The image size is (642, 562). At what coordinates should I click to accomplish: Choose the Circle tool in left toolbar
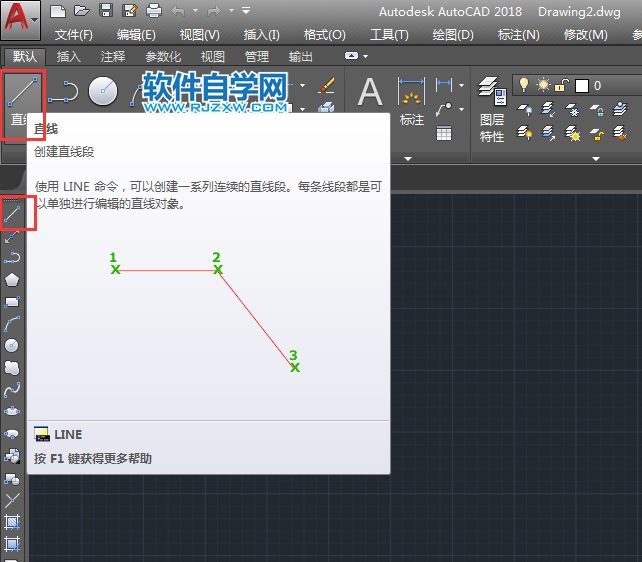coord(12,345)
